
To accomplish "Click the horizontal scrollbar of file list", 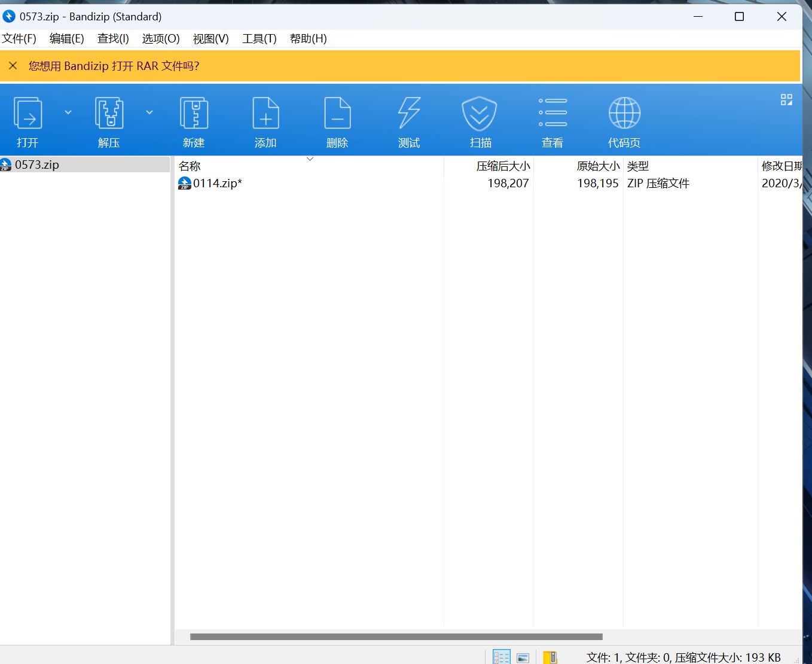I will [x=396, y=636].
